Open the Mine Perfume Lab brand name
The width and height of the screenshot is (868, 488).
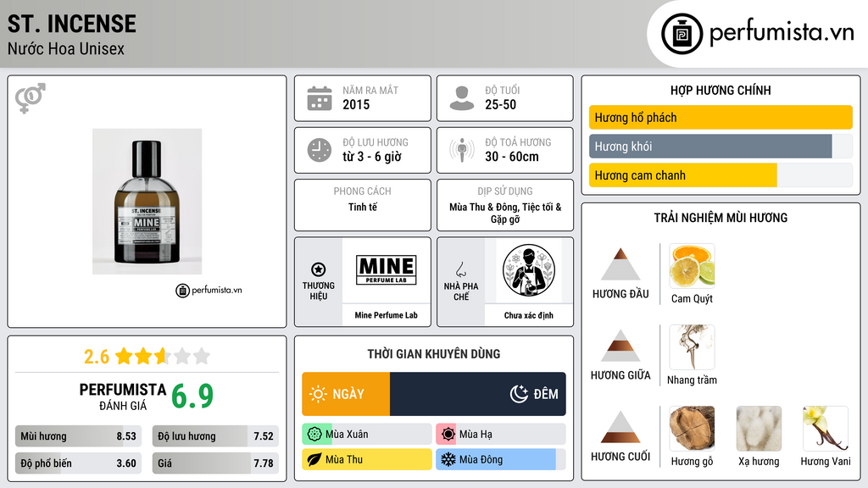click(386, 315)
